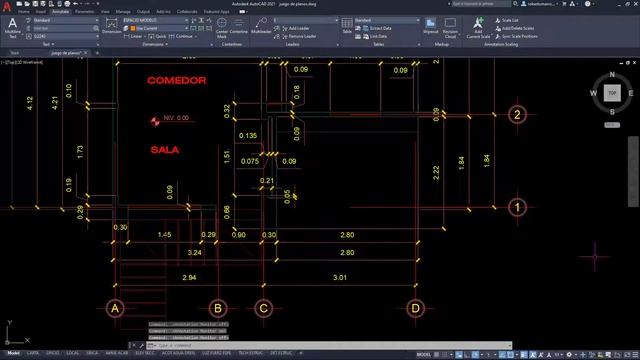Select the Multiline Text tool
This screenshot has height=360, width=640.
point(13,28)
